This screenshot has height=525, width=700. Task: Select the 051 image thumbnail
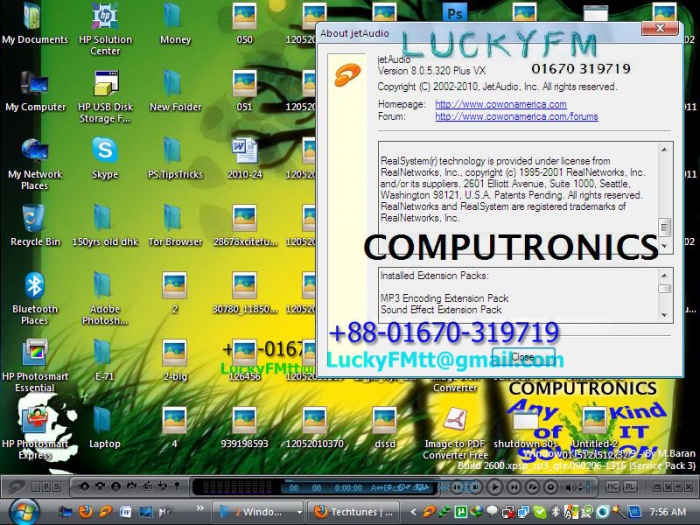[244, 91]
